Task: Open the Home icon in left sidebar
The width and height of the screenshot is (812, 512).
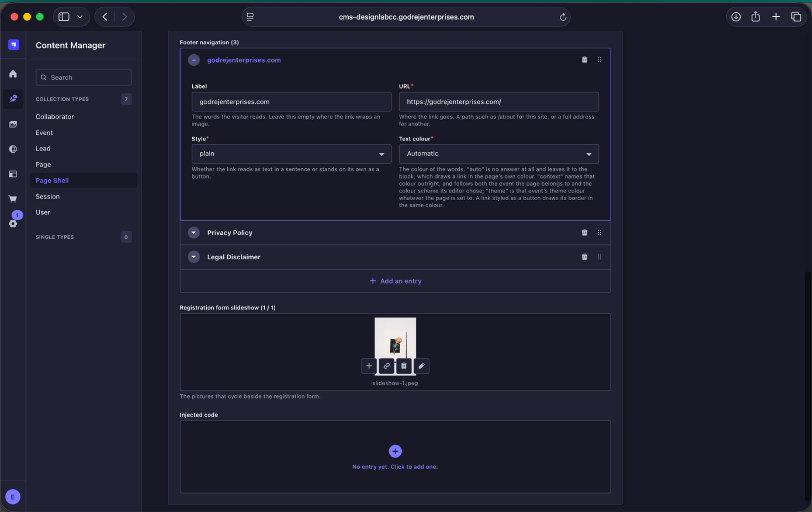Action: click(13, 74)
